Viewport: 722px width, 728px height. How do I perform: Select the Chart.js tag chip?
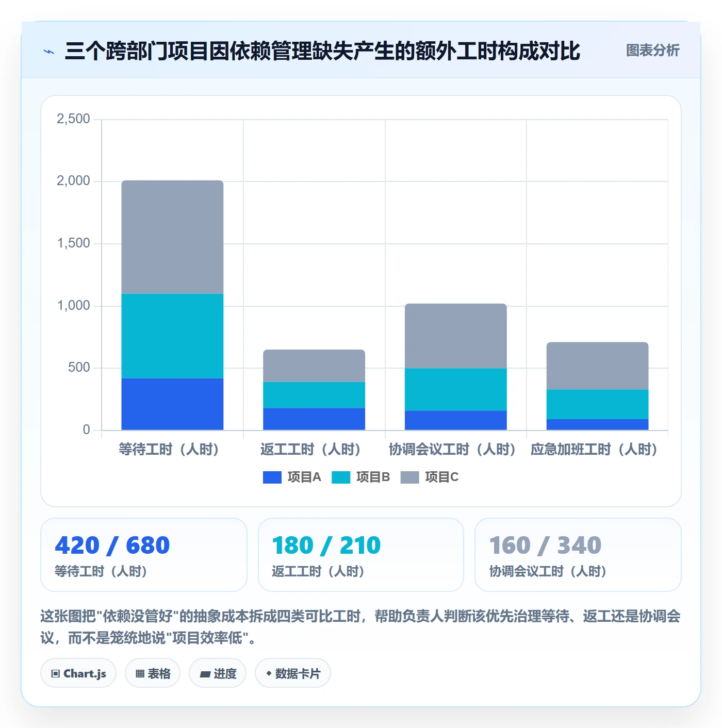[x=78, y=673]
